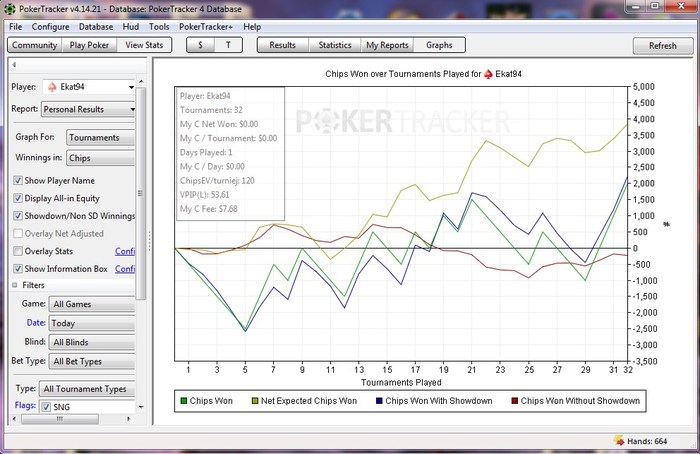Switch to the Play Poker tab
Viewport: 700px width, 454px height.
point(89,45)
